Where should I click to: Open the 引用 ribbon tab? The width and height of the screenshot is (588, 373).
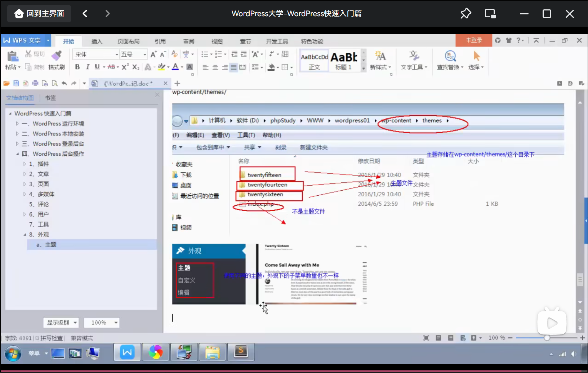tap(160, 41)
